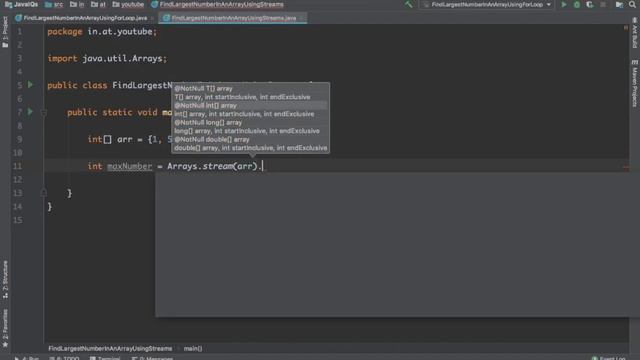
Task: Open Search Everywhere magnifier icon
Action: point(632,4)
